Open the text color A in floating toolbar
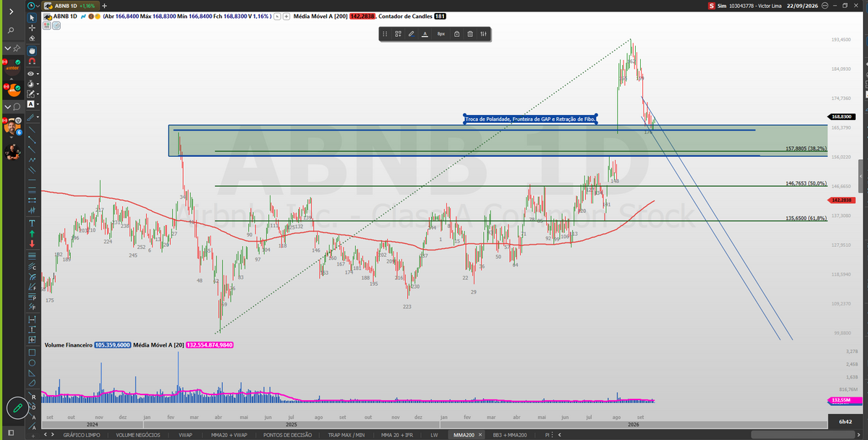This screenshot has height=440, width=868. point(425,33)
